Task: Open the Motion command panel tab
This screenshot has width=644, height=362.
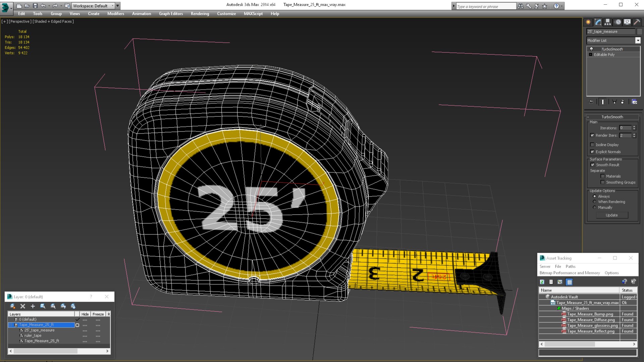Action: click(x=618, y=22)
